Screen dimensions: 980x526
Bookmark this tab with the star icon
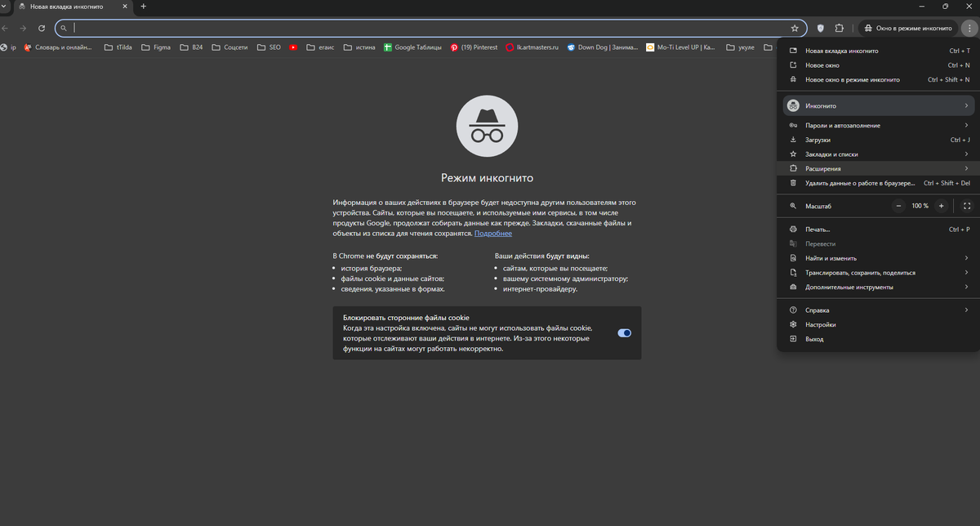[795, 28]
